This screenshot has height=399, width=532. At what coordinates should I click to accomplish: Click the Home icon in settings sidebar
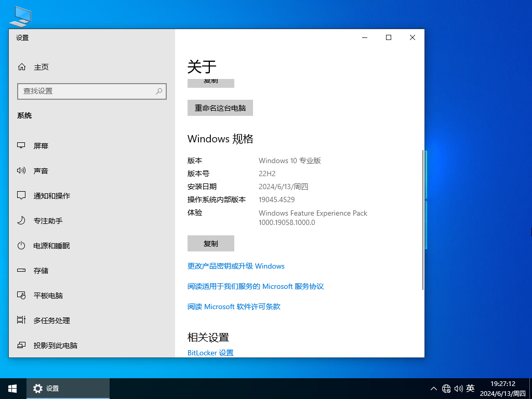pos(22,67)
